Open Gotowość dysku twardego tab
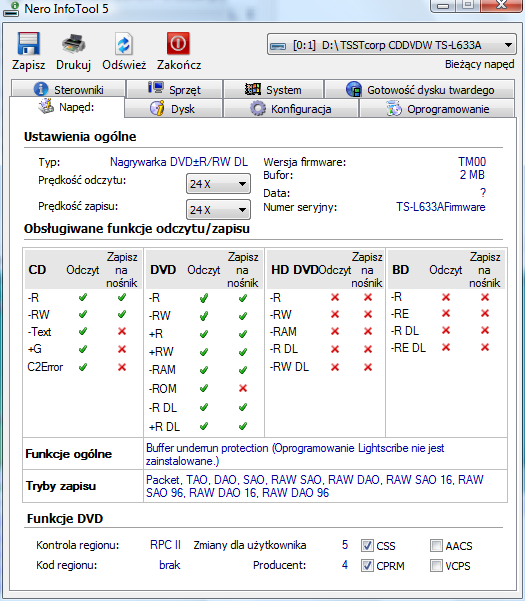The image size is (525, 601). [x=420, y=89]
